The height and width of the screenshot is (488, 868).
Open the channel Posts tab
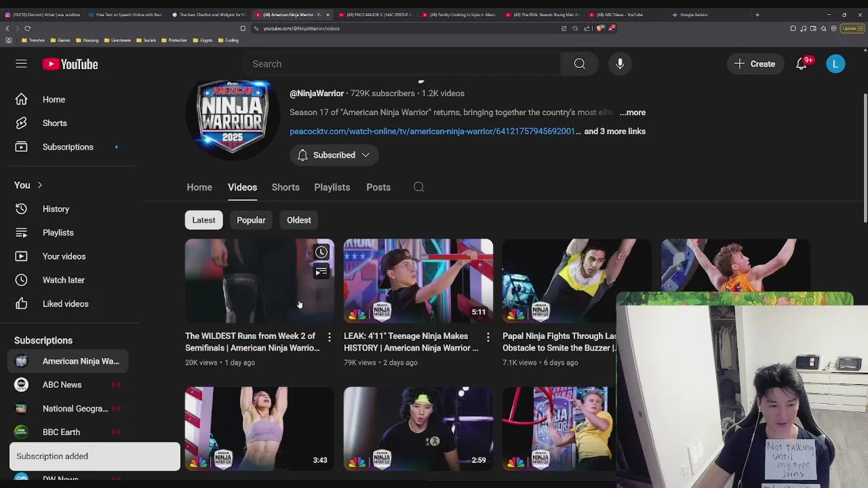[378, 187]
